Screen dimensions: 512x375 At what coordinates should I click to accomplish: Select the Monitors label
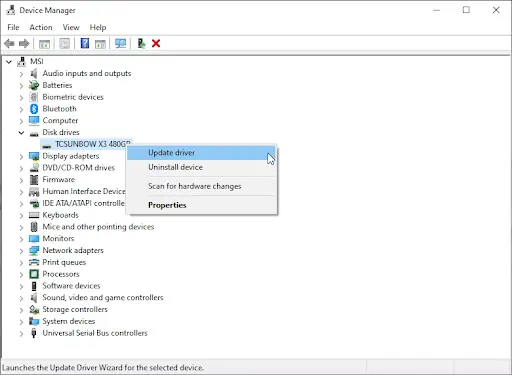point(58,238)
